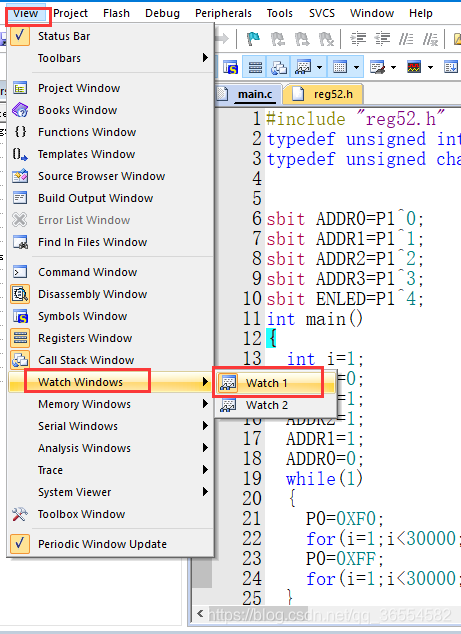Viewport: 461px width, 634px height.
Task: Uncheck Periodic Window Update option
Action: [x=110, y=544]
